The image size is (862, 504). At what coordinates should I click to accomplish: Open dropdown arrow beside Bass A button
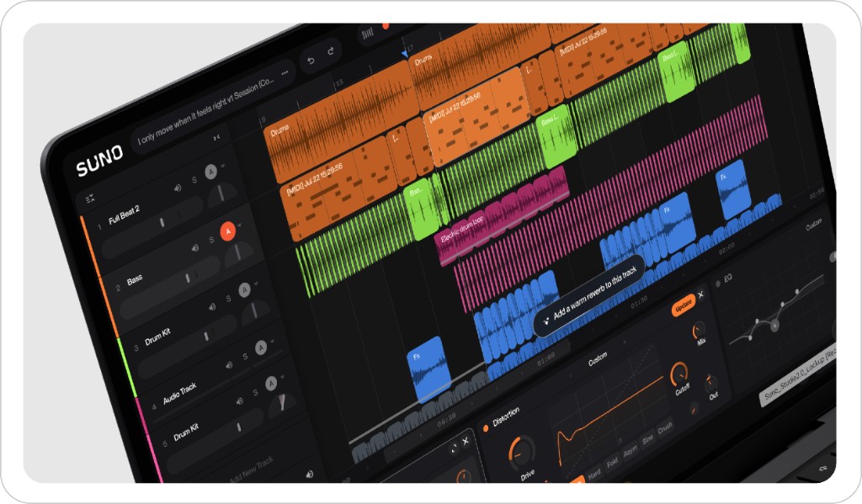click(x=241, y=225)
